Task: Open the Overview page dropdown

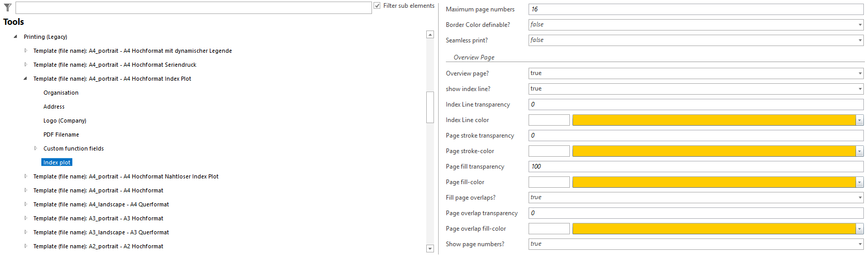Action: point(860,73)
